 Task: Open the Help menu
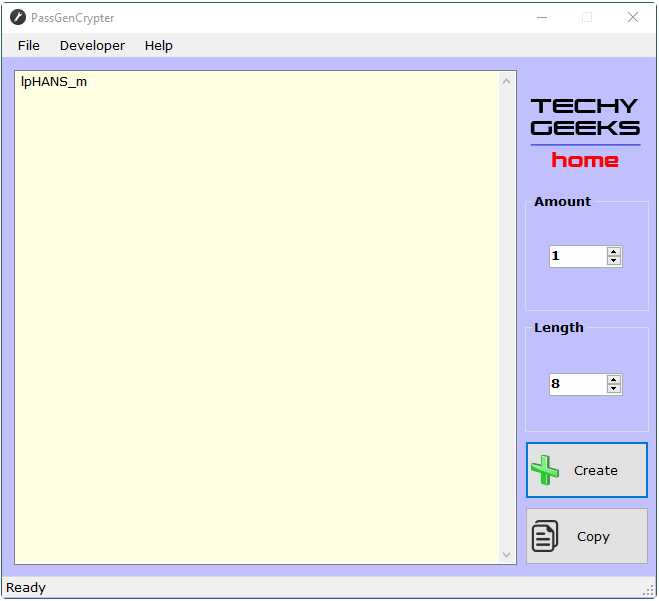(158, 45)
